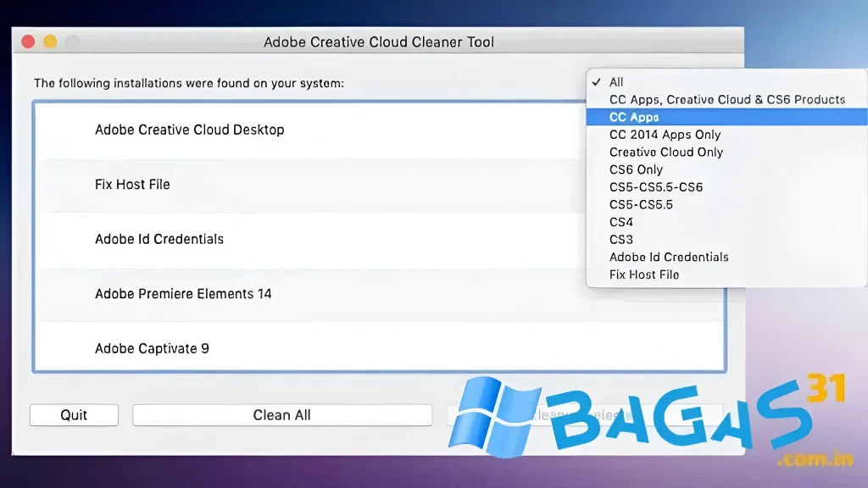Select the CS6 Only option
Screen dimensions: 868x488
pos(726,169)
